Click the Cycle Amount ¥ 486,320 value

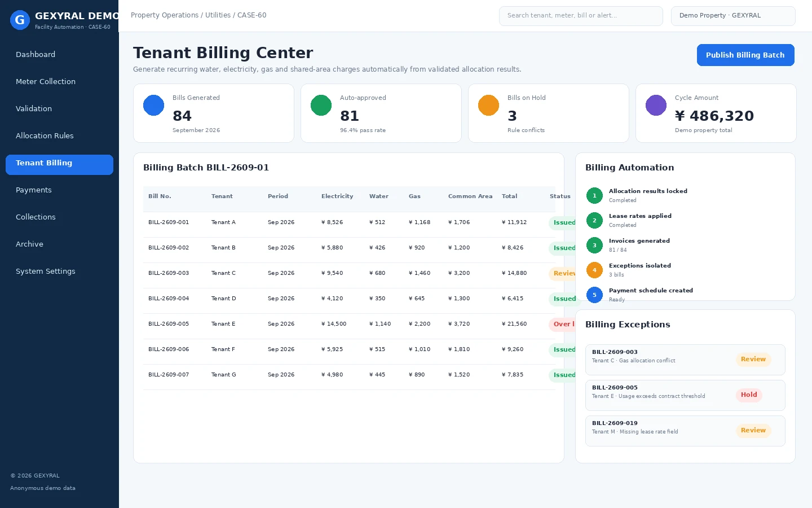tap(714, 116)
